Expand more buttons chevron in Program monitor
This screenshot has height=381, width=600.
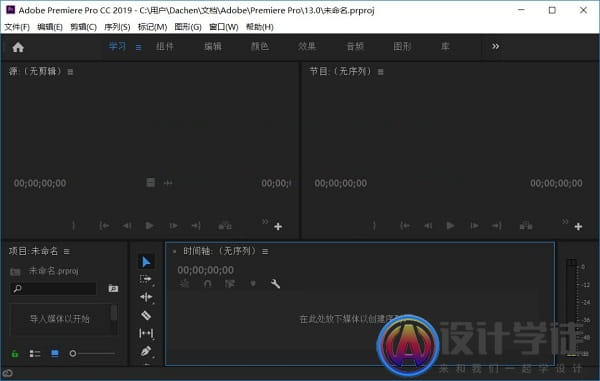click(x=565, y=221)
